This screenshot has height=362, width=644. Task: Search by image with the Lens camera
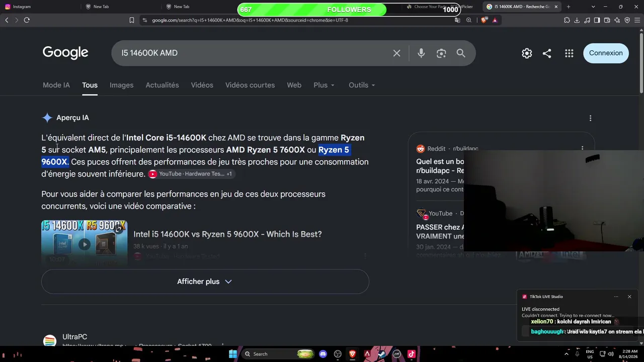tap(441, 53)
